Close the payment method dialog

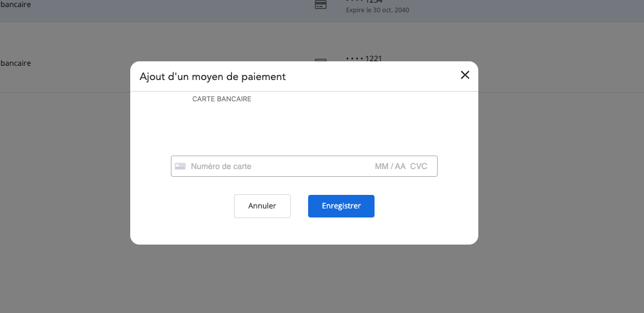click(x=465, y=75)
